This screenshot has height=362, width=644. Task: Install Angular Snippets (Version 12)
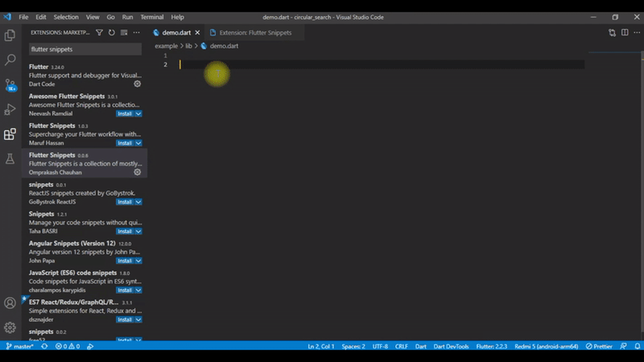coord(125,261)
